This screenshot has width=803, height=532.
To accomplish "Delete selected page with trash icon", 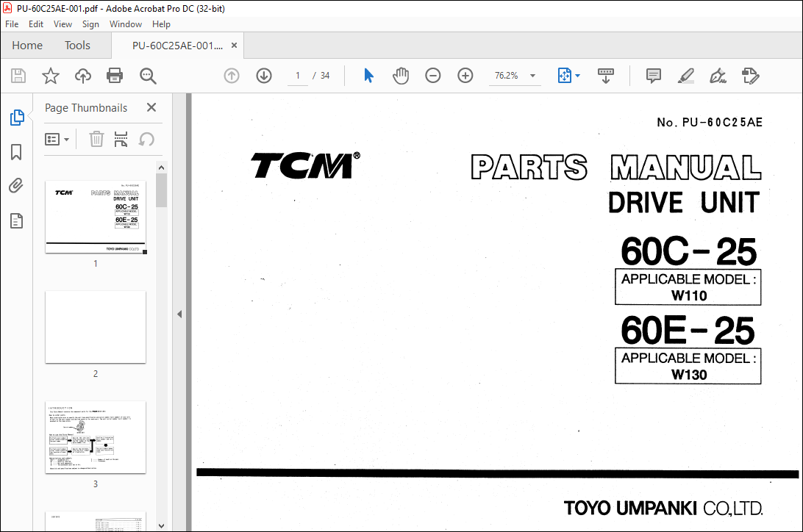I will [x=96, y=139].
